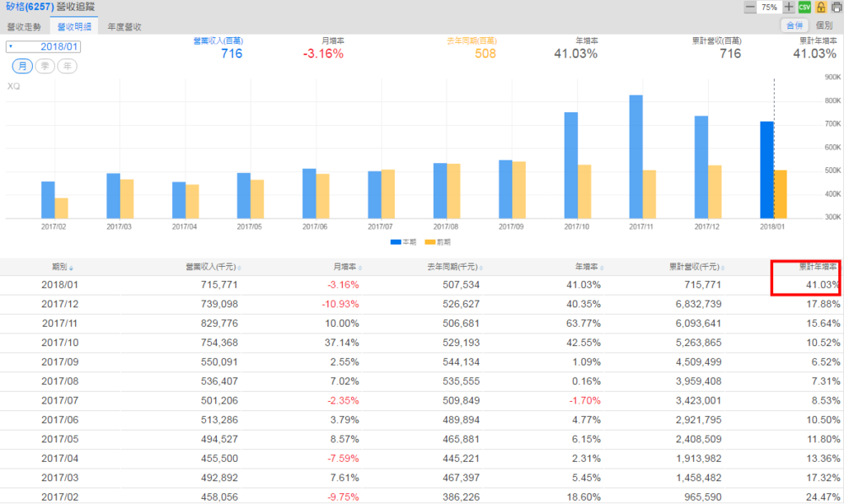844x504 pixels.
Task: Click the -10.93% monthly growth cell
Action: [340, 304]
